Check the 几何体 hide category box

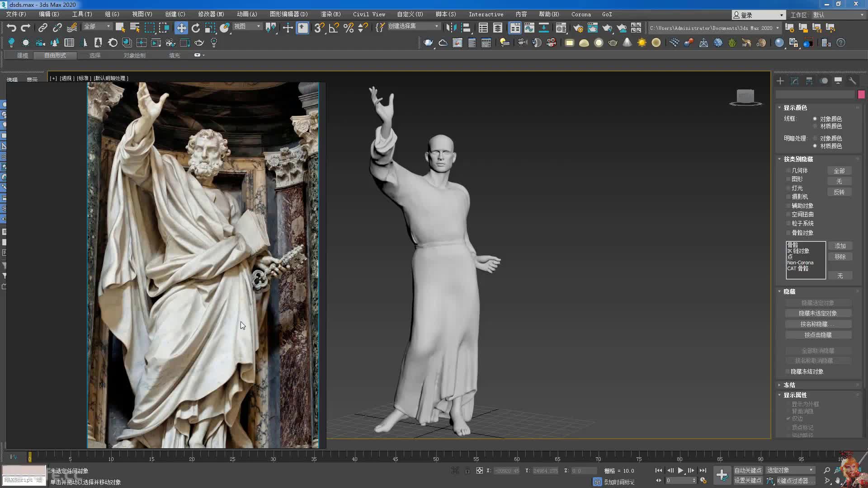pos(788,170)
